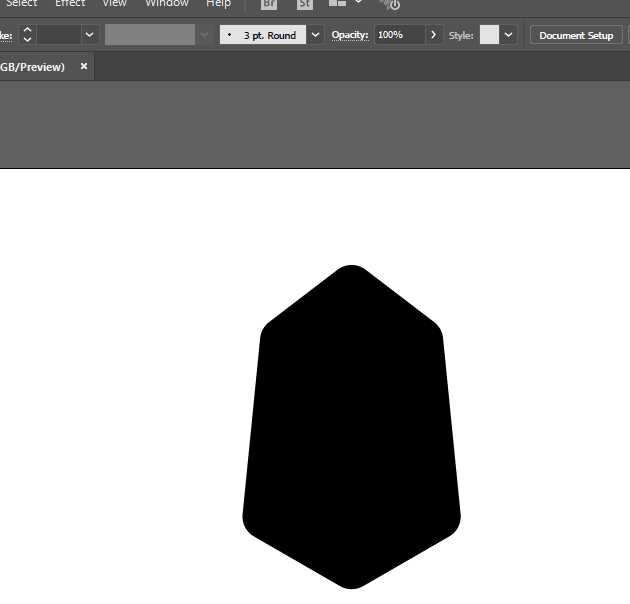This screenshot has height=604, width=630.
Task: Open the Effect menu
Action: [70, 4]
